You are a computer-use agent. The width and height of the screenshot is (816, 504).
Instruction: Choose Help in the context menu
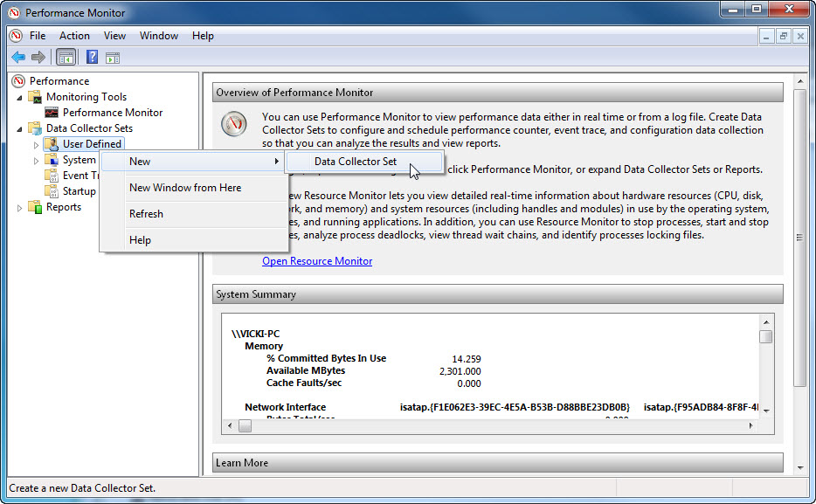(194, 240)
